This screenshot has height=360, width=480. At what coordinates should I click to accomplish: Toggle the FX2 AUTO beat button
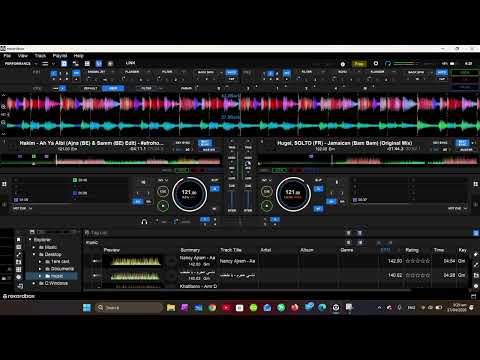[442, 72]
